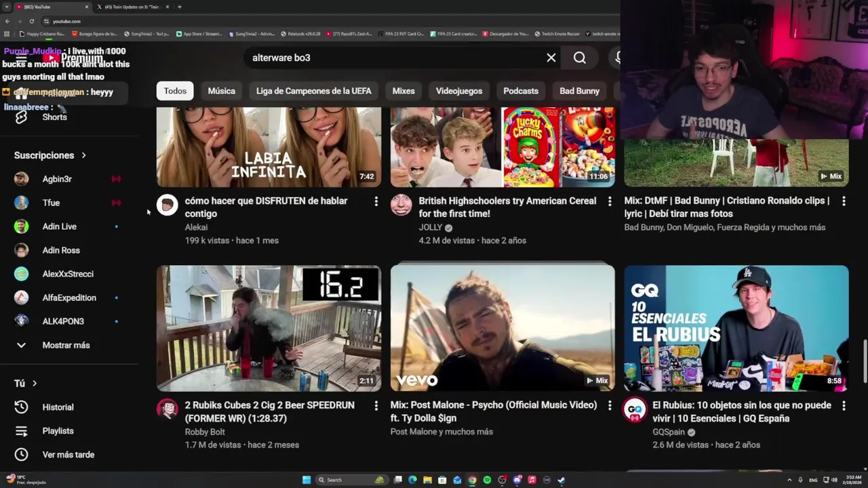
Task: Open options for the Post Malone mix
Action: pyautogui.click(x=610, y=405)
